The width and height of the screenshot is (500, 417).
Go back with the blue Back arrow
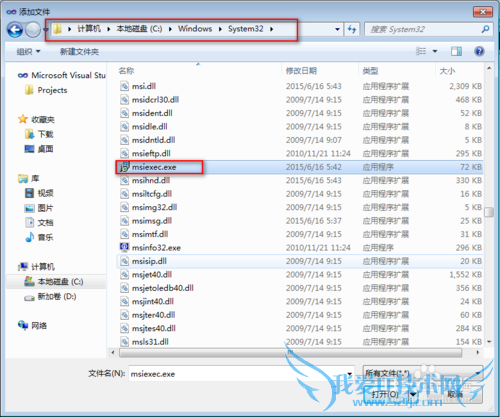coord(15,30)
